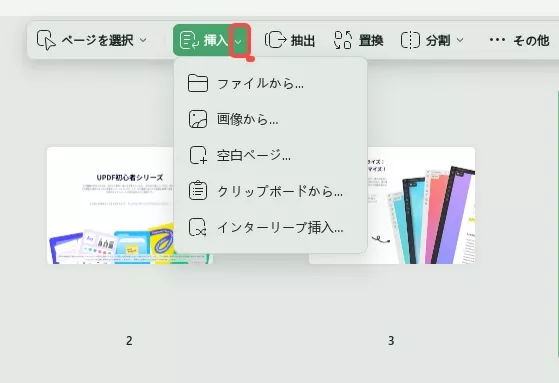Choose クリップボードから… from the insert menu
559x383 pixels.
pyautogui.click(x=271, y=191)
